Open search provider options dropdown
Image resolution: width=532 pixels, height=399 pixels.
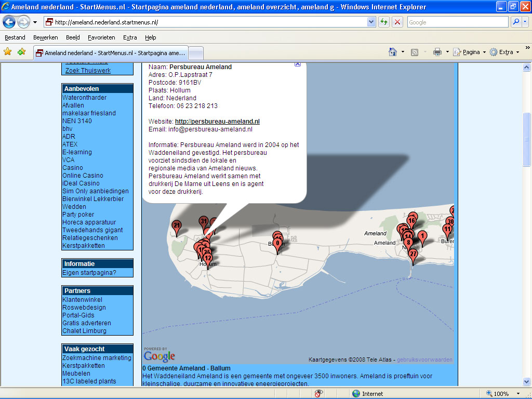pyautogui.click(x=525, y=22)
